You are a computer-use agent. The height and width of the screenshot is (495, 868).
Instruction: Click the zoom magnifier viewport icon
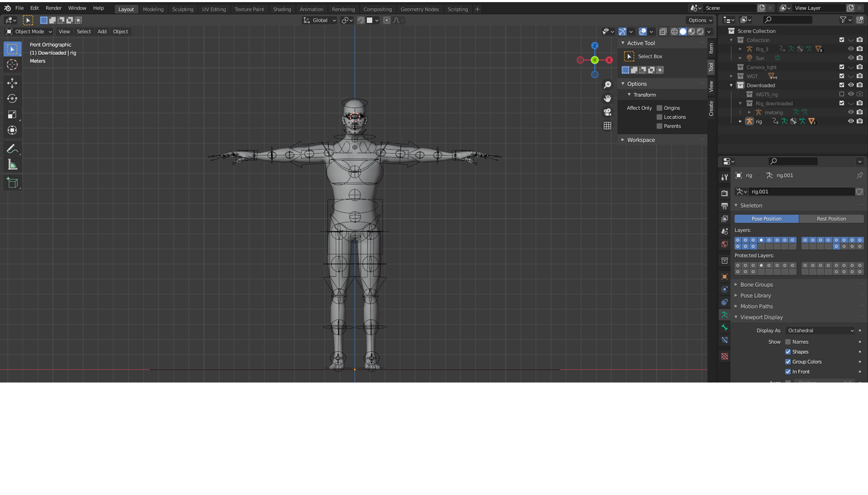tap(608, 85)
